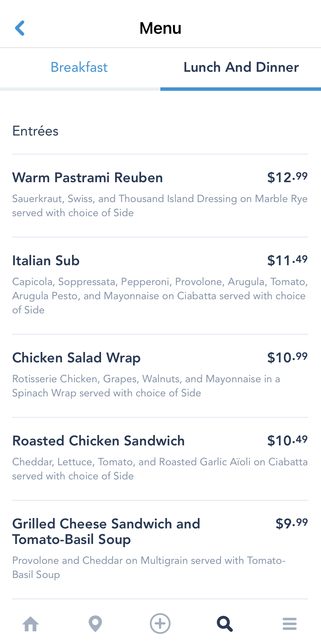Viewport: 321px width, 644px height.
Task: Select the Lunch And Dinner tab
Action: click(241, 67)
